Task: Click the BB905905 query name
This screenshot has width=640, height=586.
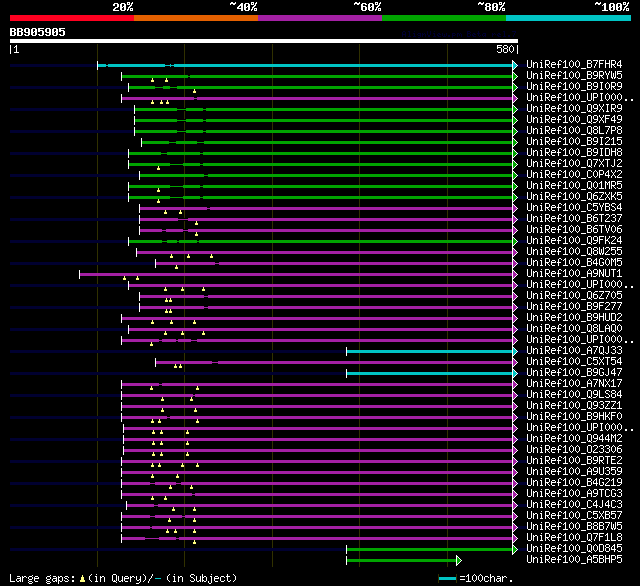Action: pyautogui.click(x=38, y=32)
